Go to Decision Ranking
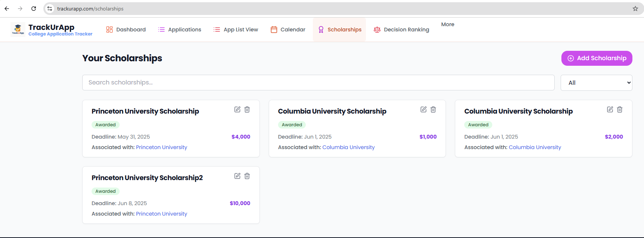The width and height of the screenshot is (644, 238). (x=401, y=30)
